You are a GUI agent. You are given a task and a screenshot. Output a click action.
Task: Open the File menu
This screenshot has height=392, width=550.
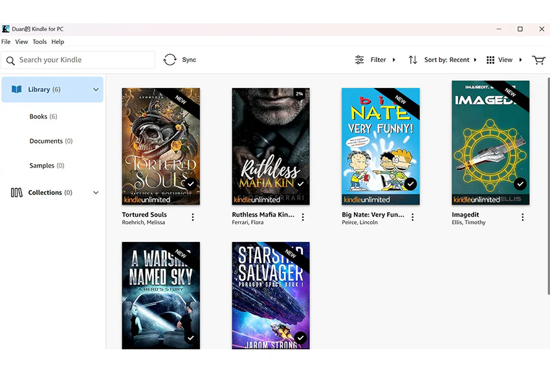(x=6, y=42)
